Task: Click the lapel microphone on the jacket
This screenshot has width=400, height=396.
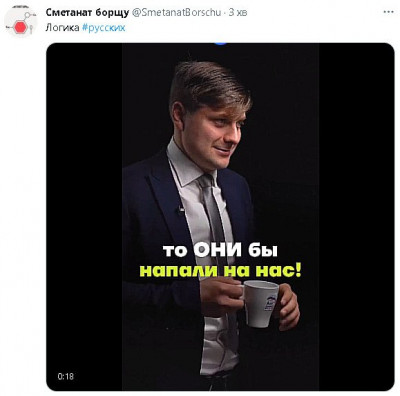Action: coord(180,209)
